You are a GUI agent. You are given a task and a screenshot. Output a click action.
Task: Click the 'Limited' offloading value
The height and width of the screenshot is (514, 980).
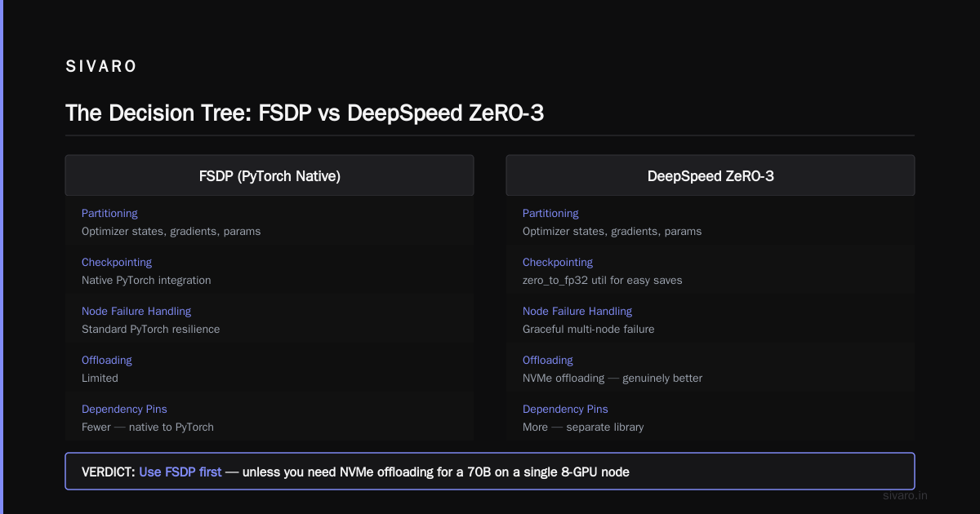[x=100, y=378]
